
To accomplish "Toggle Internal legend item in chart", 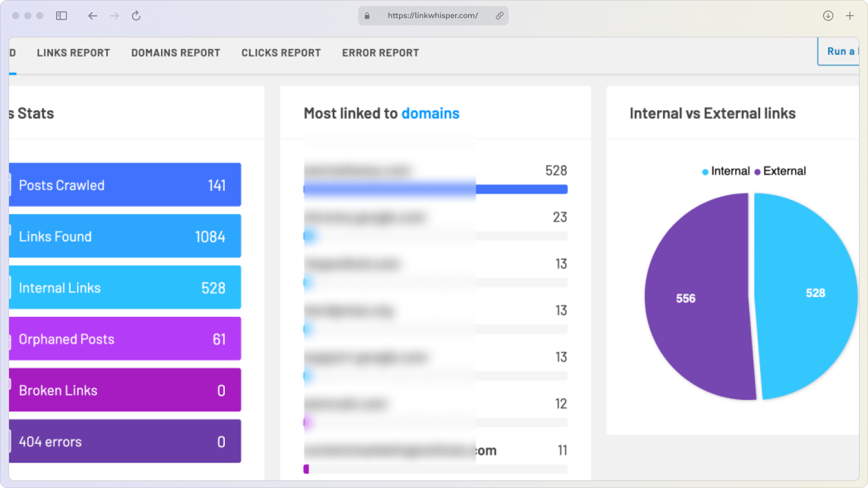I will pyautogui.click(x=726, y=171).
